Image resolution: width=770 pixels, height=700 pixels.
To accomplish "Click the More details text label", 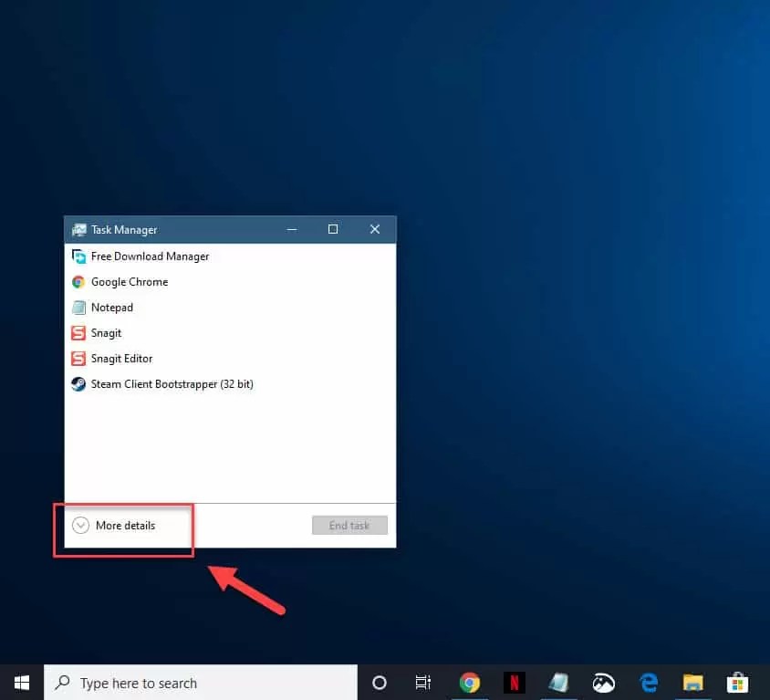I will point(128,525).
